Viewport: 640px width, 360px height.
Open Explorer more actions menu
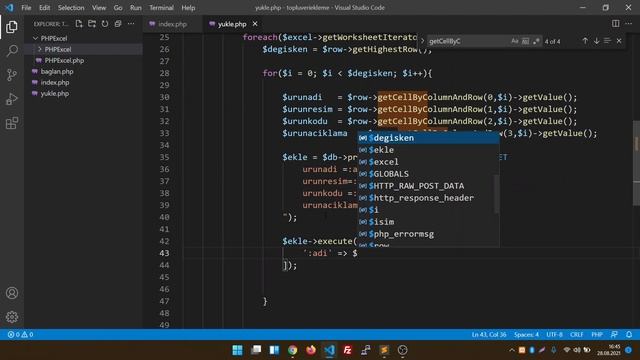click(x=131, y=24)
